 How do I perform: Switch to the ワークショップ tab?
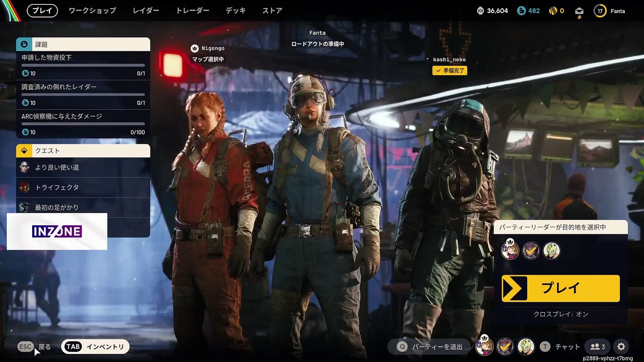click(x=92, y=11)
